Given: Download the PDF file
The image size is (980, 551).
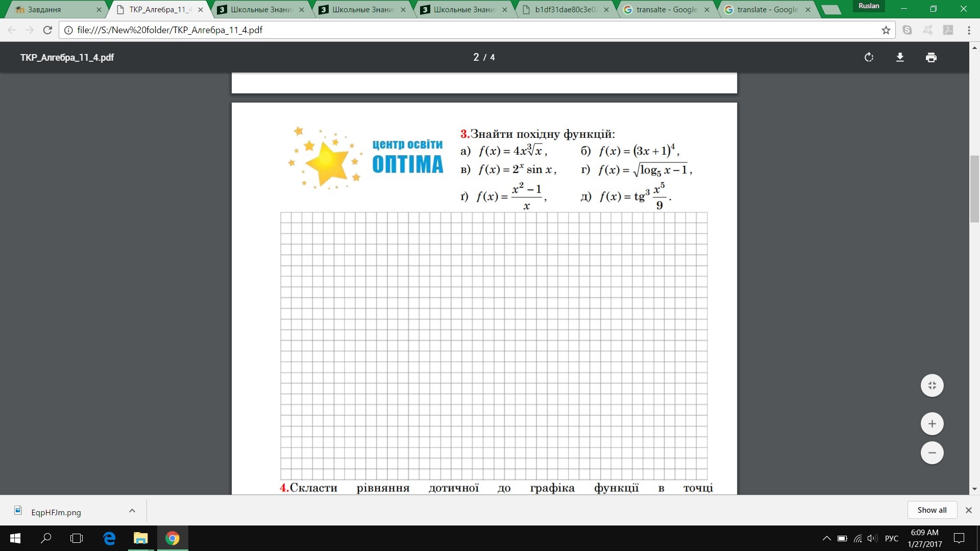Looking at the screenshot, I should (x=900, y=57).
